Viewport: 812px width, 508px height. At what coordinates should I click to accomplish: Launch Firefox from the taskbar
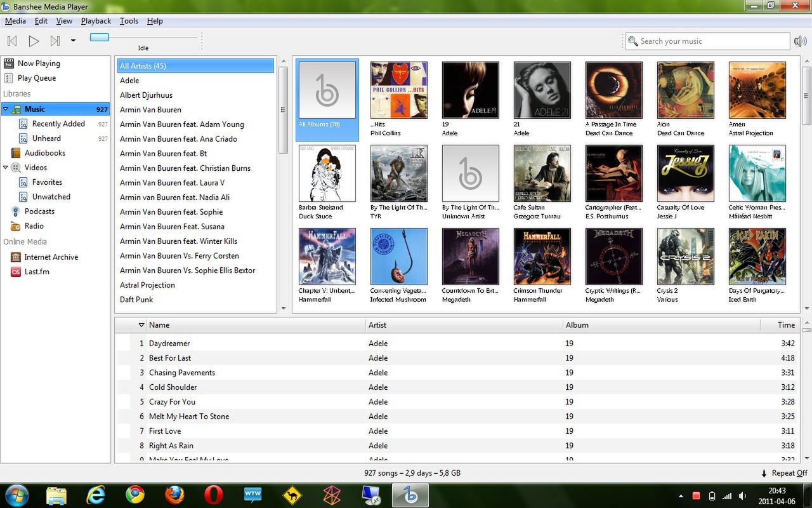(174, 495)
